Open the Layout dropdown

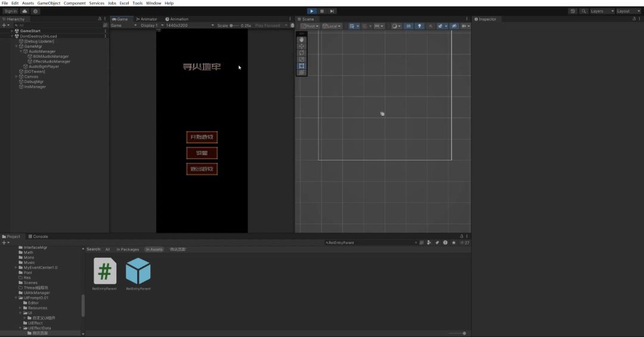point(627,11)
